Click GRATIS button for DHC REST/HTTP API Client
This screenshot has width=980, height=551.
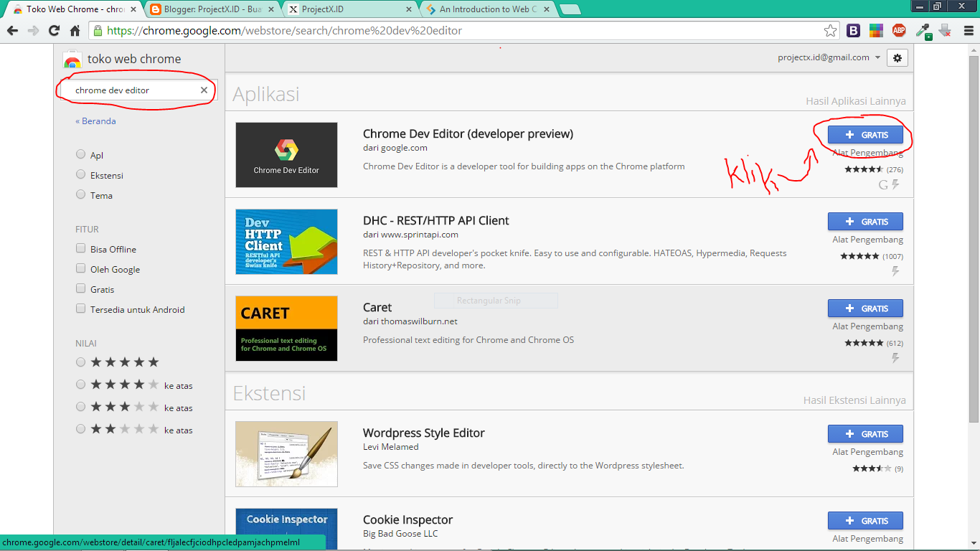[865, 222]
